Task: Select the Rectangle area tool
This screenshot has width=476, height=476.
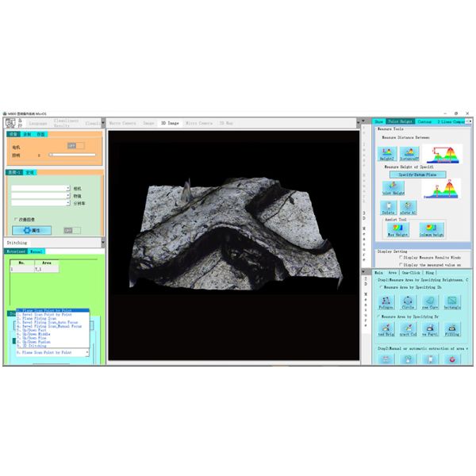Action: coord(452,304)
